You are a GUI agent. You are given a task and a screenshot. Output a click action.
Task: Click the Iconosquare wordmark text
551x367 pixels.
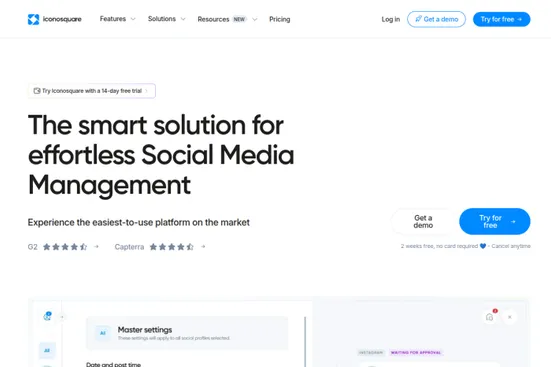tap(62, 19)
